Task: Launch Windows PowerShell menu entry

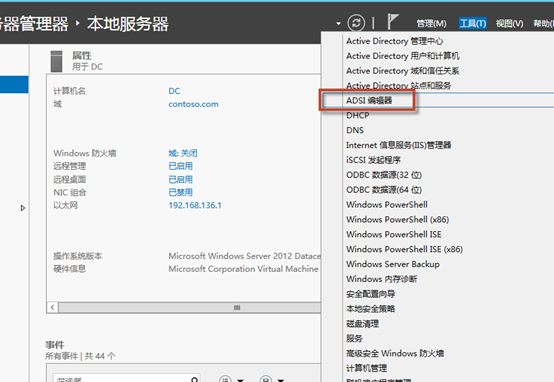Action: click(387, 205)
